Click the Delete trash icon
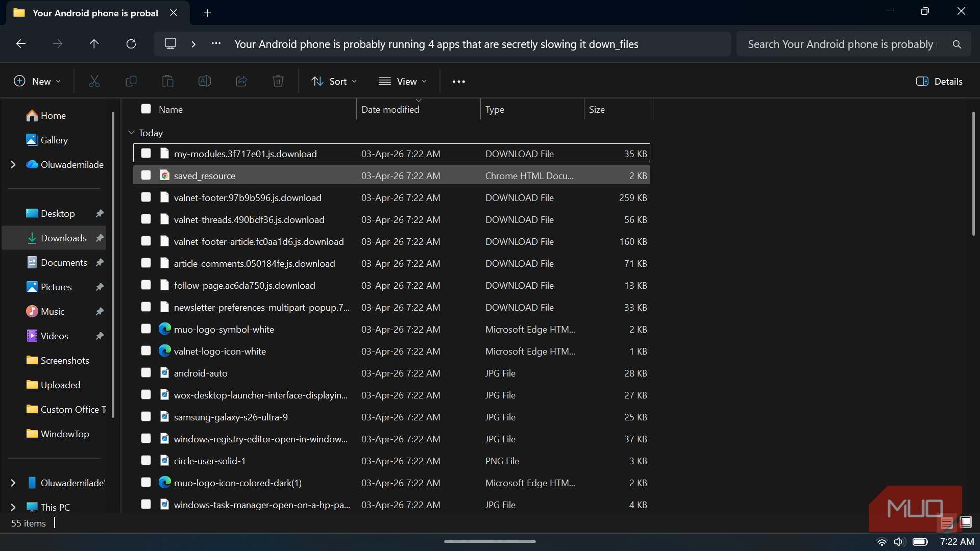980x551 pixels. pos(278,81)
